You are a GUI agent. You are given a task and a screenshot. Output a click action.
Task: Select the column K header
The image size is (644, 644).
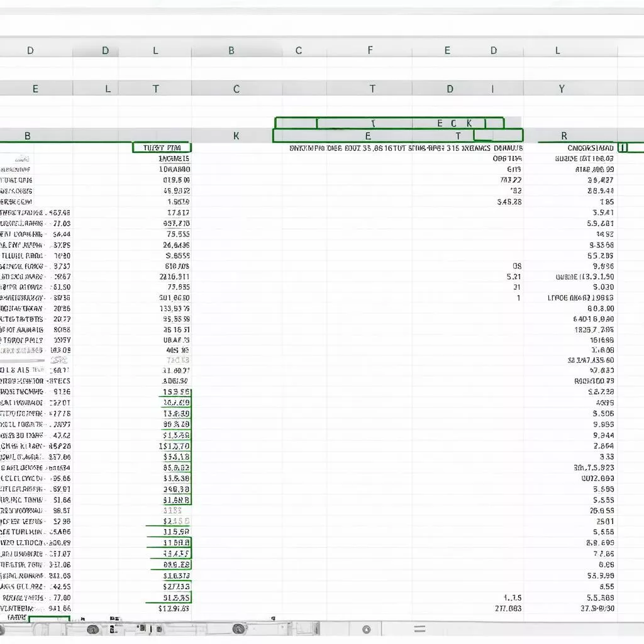pyautogui.click(x=236, y=135)
